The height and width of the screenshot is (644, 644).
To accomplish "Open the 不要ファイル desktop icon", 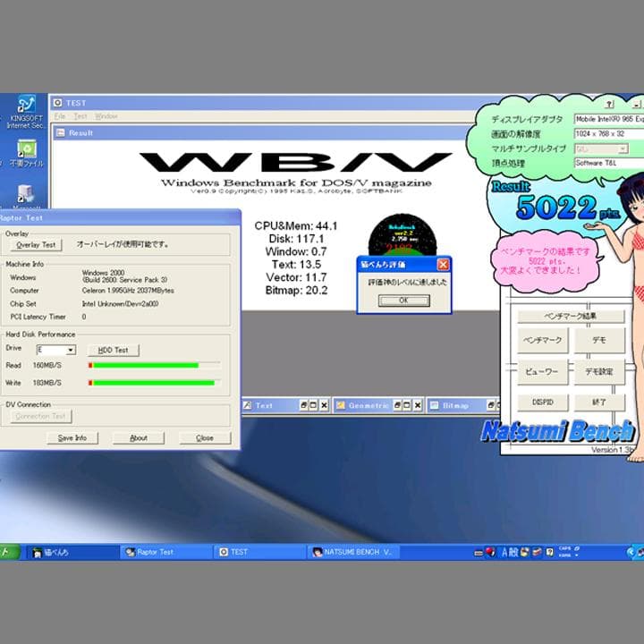I will coord(26,153).
